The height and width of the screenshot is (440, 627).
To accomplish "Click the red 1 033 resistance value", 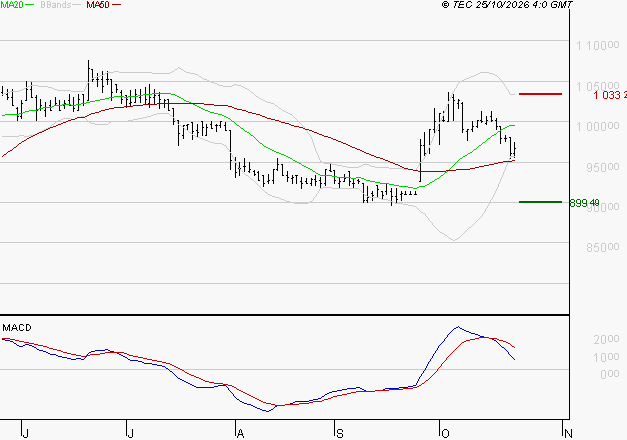I will click(x=610, y=95).
